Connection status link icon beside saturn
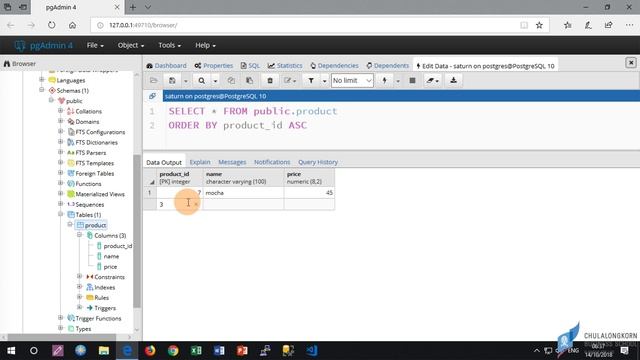This screenshot has width=640, height=360. pos(152,96)
